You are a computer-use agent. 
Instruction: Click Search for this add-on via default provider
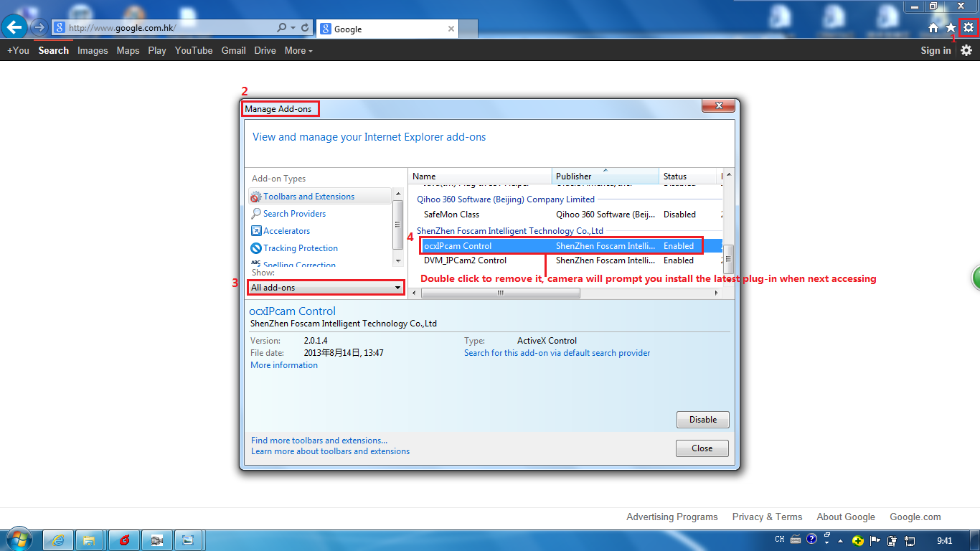[x=557, y=353]
